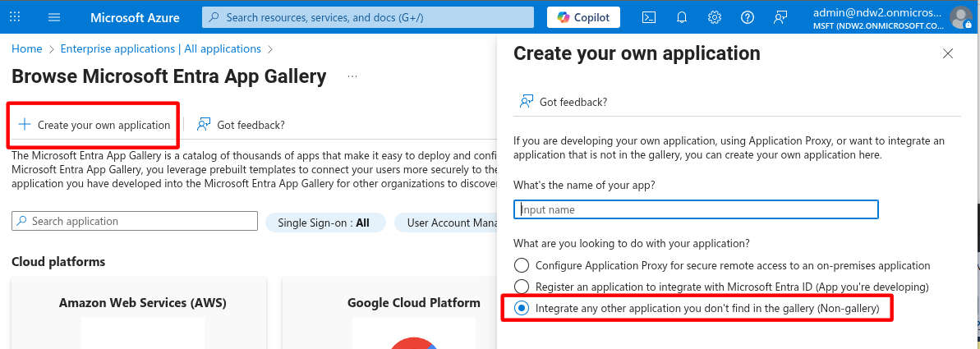Click Create your own application
The height and width of the screenshot is (349, 980).
[x=94, y=125]
